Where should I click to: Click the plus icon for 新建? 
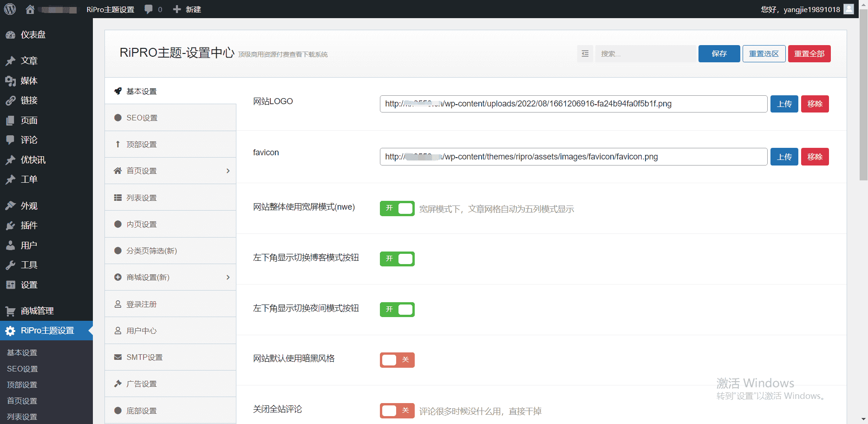[176, 9]
